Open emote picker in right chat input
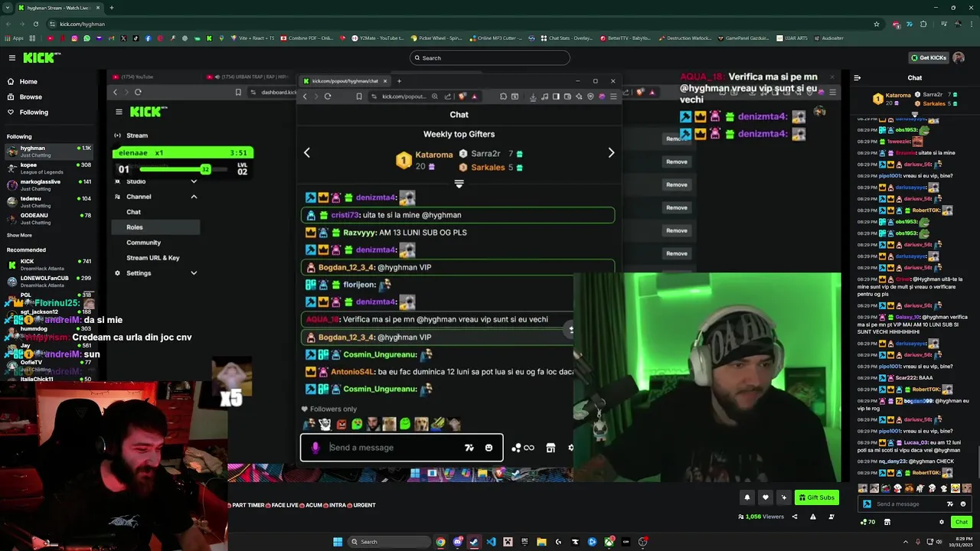 (963, 504)
